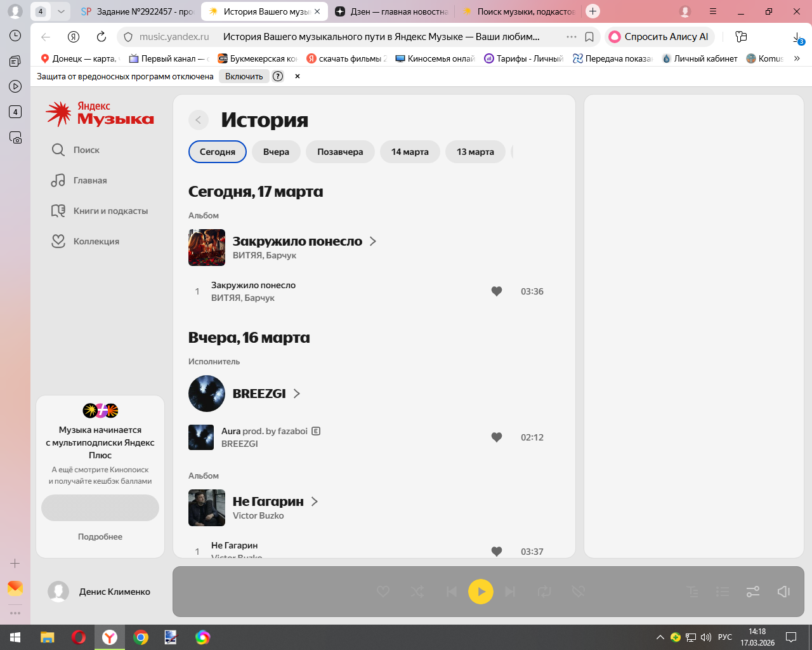Image resolution: width=812 pixels, height=650 pixels.
Task: Click the Aura track cover thumbnail
Action: pos(201,437)
